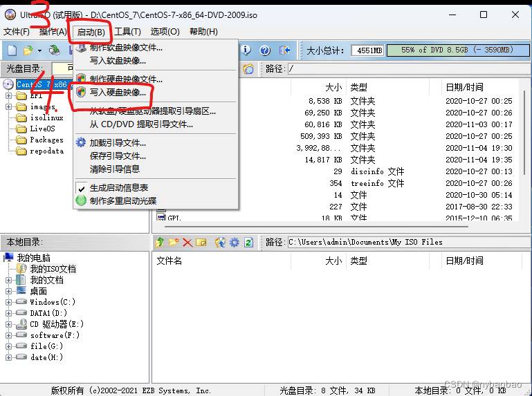Click the gear settings icon in local toolbar

[x=235, y=242]
